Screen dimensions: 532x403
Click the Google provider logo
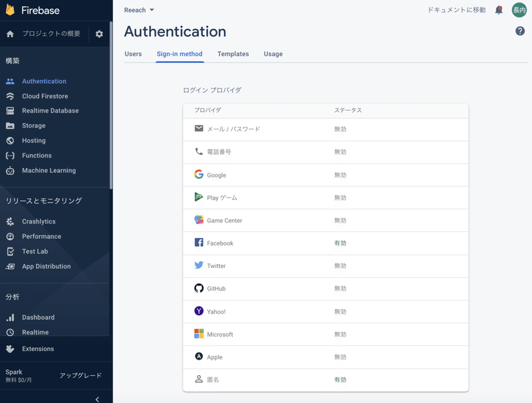click(x=199, y=174)
